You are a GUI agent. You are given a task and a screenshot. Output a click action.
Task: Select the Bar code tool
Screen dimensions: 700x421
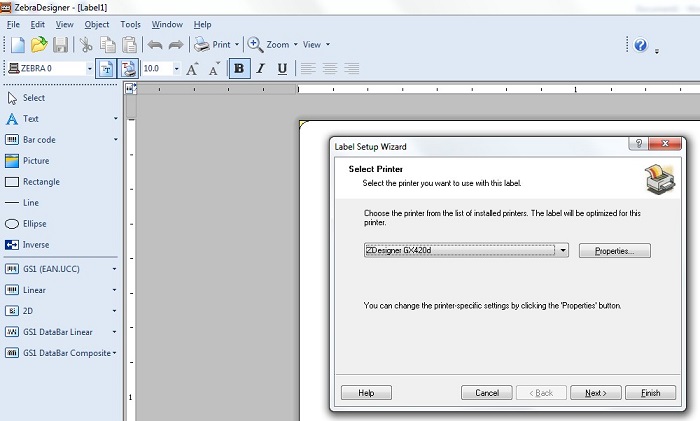click(x=30, y=140)
